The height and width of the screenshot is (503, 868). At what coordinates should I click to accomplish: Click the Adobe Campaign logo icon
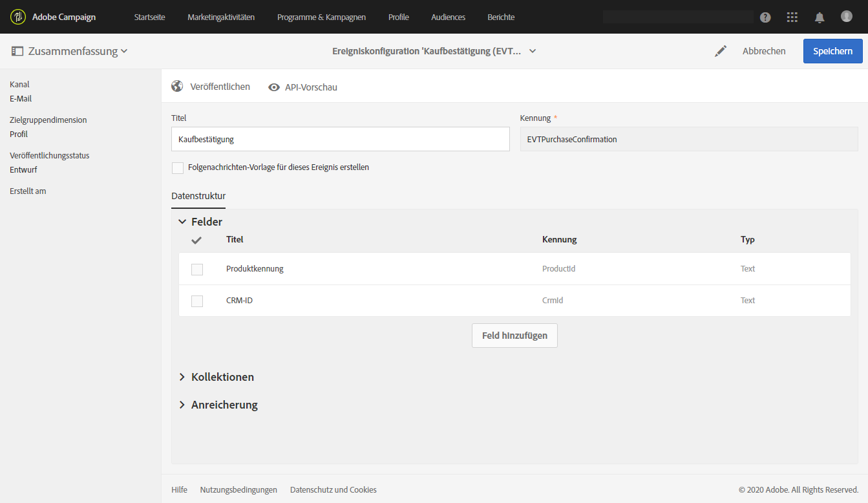pyautogui.click(x=17, y=17)
